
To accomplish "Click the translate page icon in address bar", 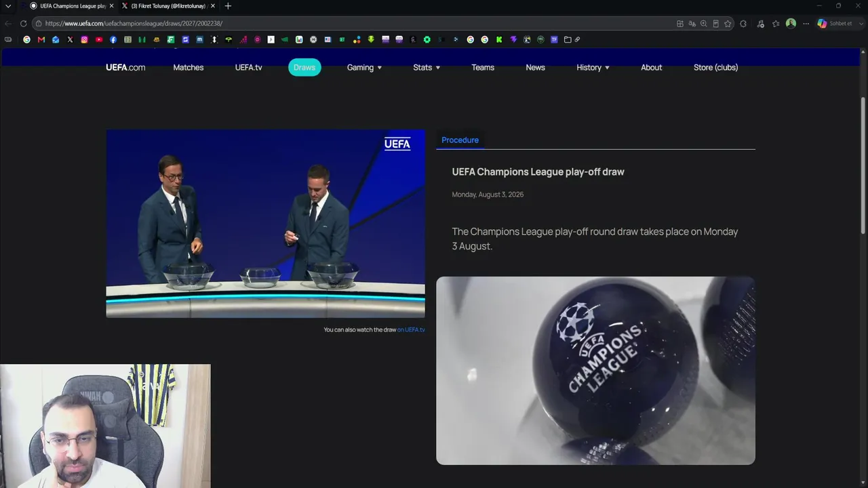I will (x=692, y=24).
